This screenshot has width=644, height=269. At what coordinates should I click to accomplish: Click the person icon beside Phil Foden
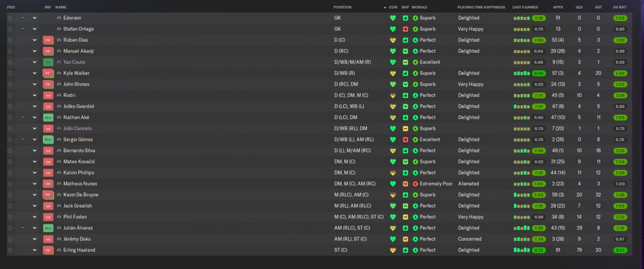[x=59, y=217]
